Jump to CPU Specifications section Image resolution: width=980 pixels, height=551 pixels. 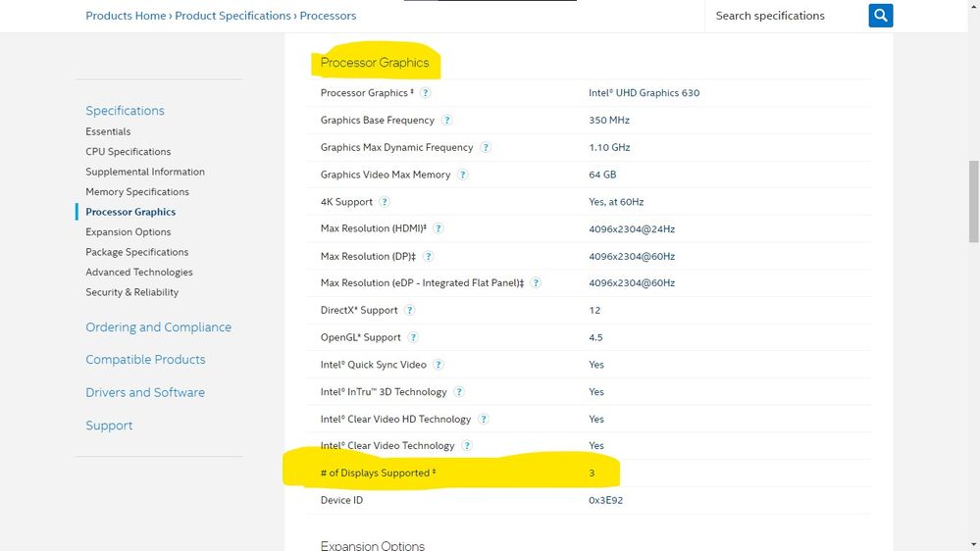point(129,152)
